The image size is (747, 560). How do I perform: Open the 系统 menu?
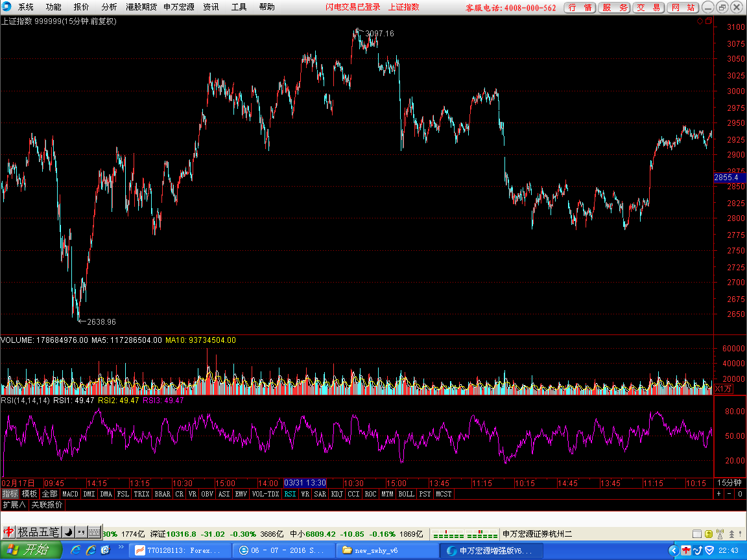[26, 7]
